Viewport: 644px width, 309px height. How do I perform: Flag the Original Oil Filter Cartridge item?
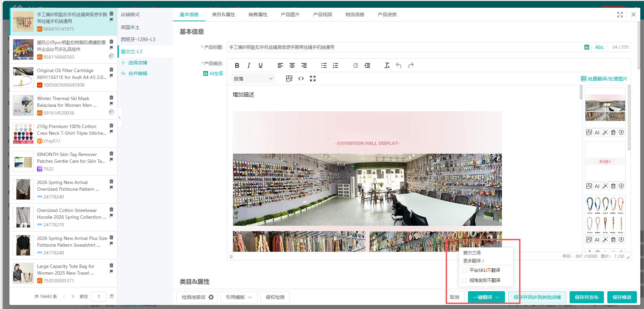[x=111, y=75]
